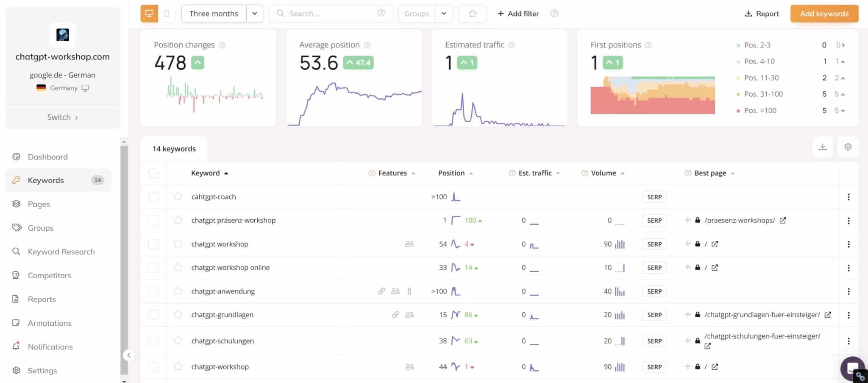Image resolution: width=868 pixels, height=383 pixels.
Task: Open Reports in sidebar
Action: 42,299
